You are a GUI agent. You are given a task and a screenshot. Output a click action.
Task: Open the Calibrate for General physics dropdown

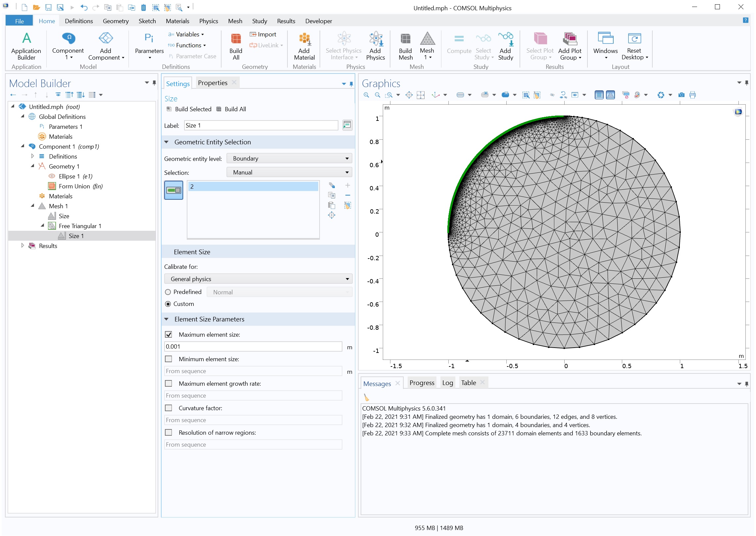258,279
